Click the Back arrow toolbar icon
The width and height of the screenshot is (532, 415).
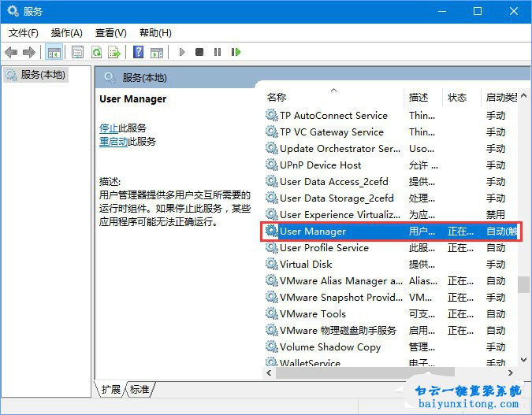11,52
